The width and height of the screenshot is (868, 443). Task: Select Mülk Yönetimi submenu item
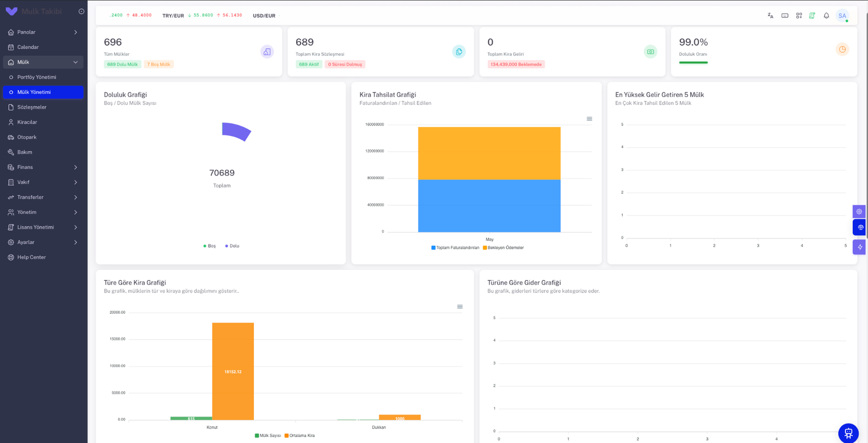[43, 92]
